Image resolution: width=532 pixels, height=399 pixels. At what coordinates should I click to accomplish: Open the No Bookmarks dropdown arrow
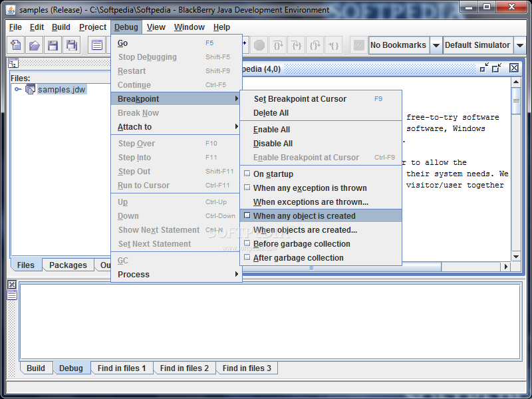[436, 45]
